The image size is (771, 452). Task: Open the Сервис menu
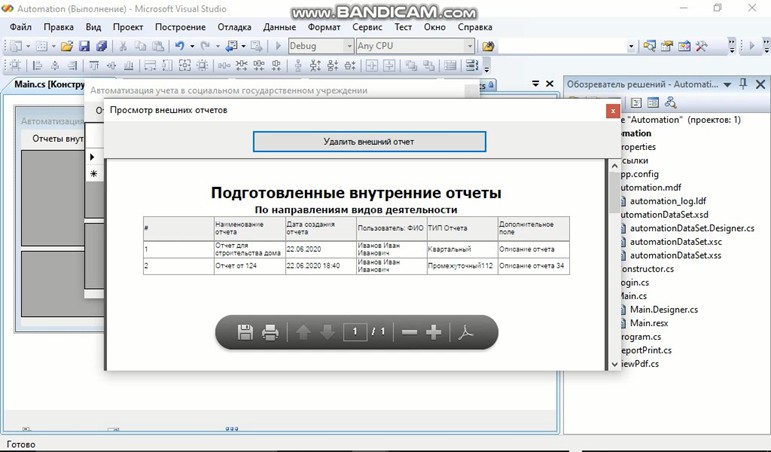pyautogui.click(x=367, y=27)
